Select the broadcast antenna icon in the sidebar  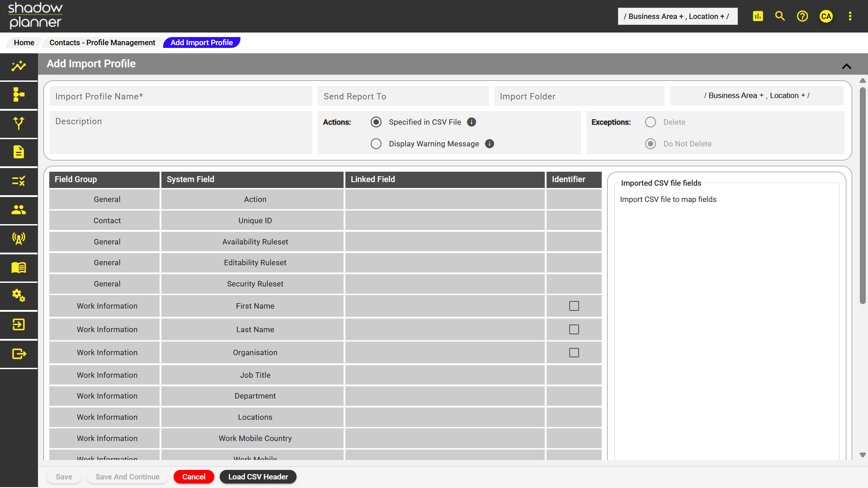click(x=19, y=239)
